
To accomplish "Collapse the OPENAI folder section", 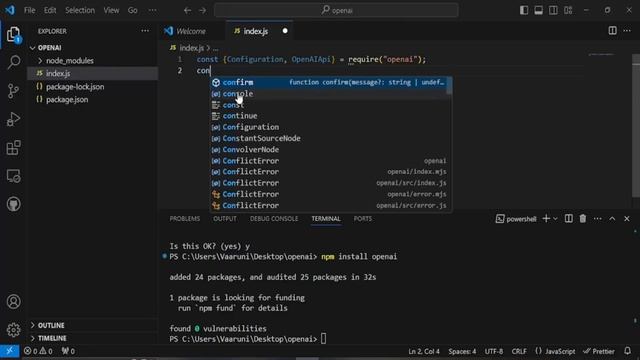I will [x=93, y=48].
